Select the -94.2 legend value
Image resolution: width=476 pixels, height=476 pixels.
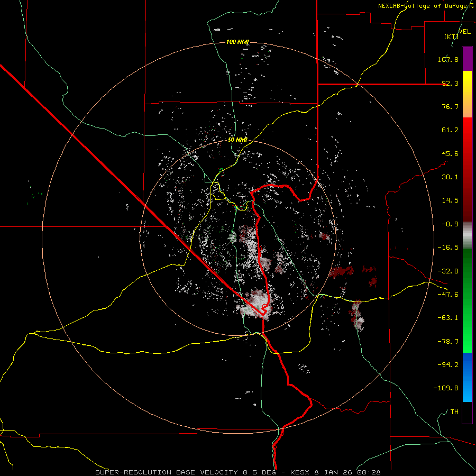[448, 365]
